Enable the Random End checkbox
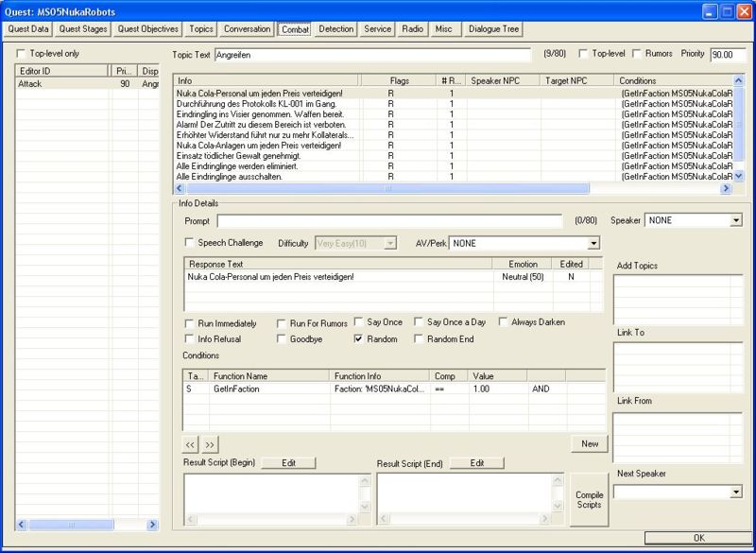756x553 pixels. 419,339
